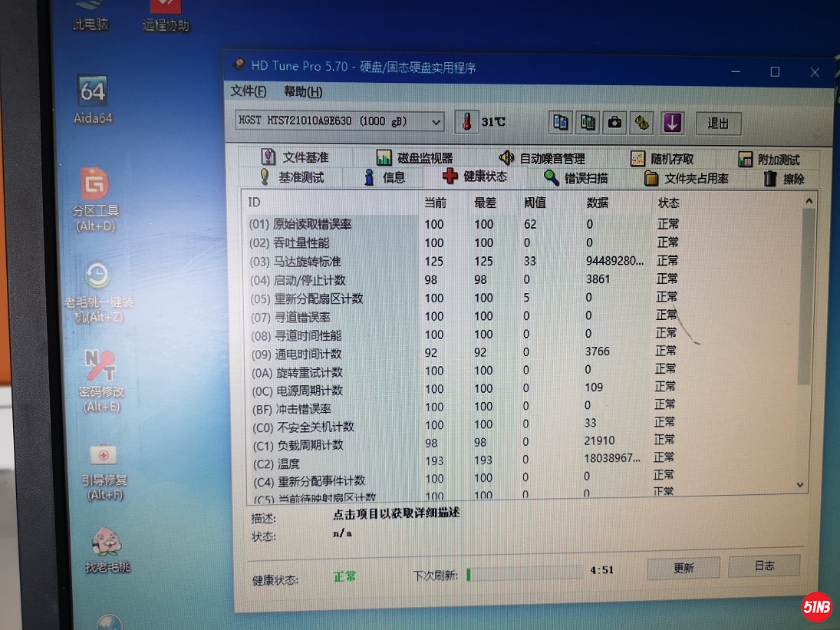
Task: Click the 日志 button
Action: 764,566
